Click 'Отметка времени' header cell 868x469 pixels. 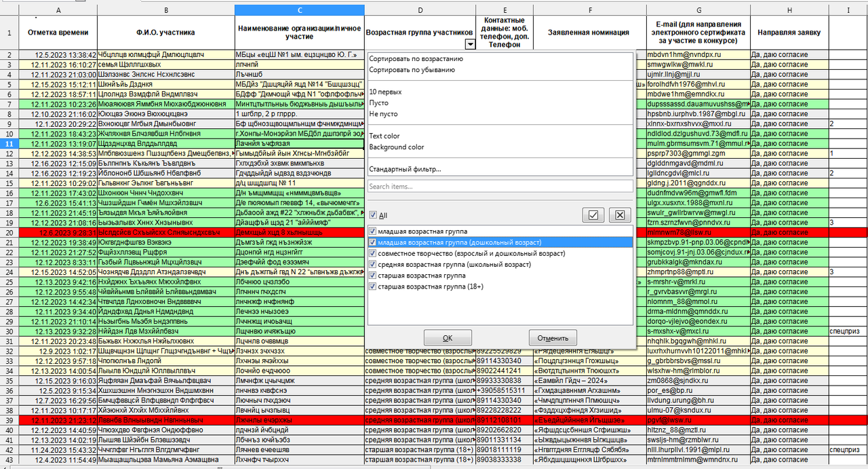point(58,33)
